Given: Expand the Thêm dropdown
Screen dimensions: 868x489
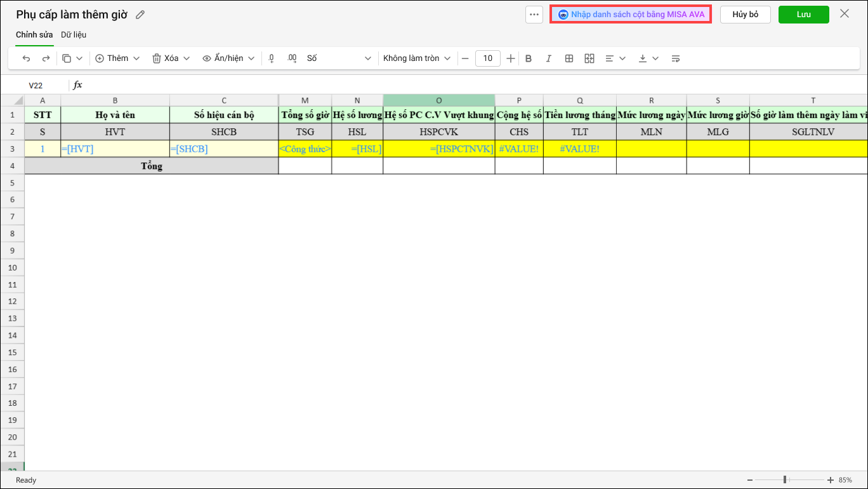Looking at the screenshot, I should point(117,58).
